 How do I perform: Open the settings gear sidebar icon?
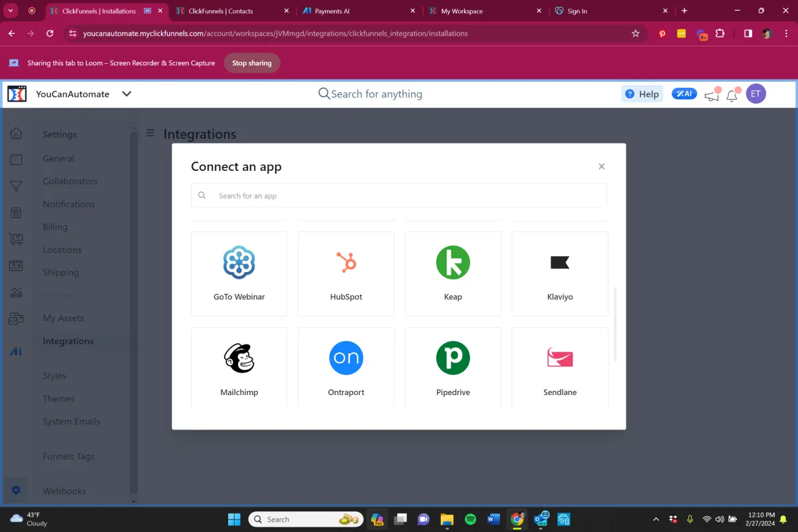(16, 491)
